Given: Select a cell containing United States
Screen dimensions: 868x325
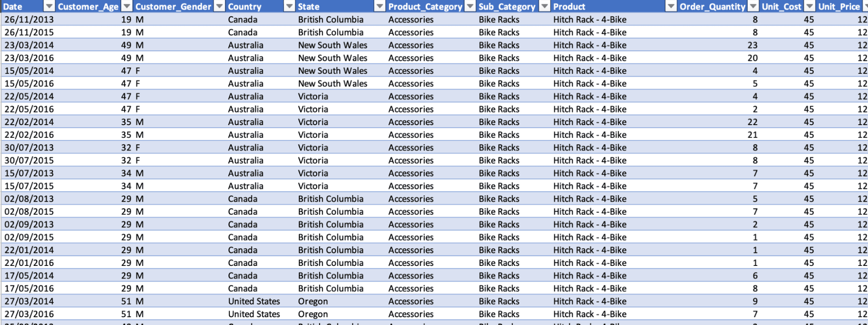Looking at the screenshot, I should (x=254, y=301).
